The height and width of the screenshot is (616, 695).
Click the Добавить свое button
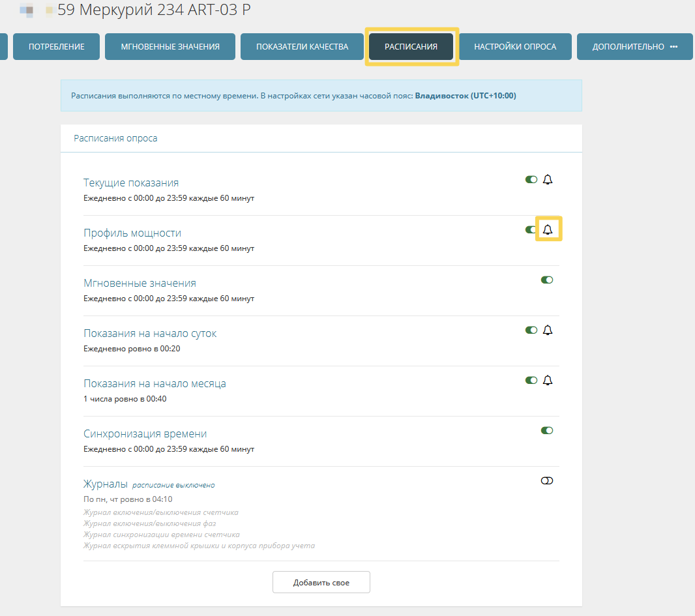coord(321,582)
